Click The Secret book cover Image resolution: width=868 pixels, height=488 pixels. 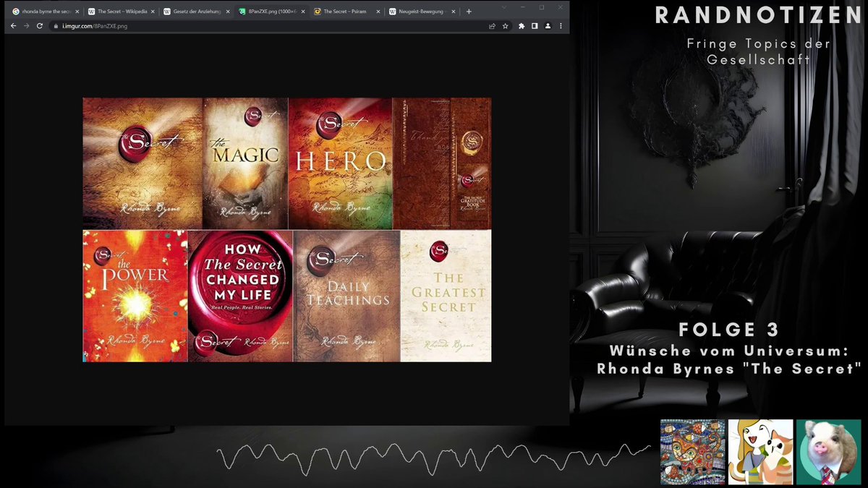[142, 163]
